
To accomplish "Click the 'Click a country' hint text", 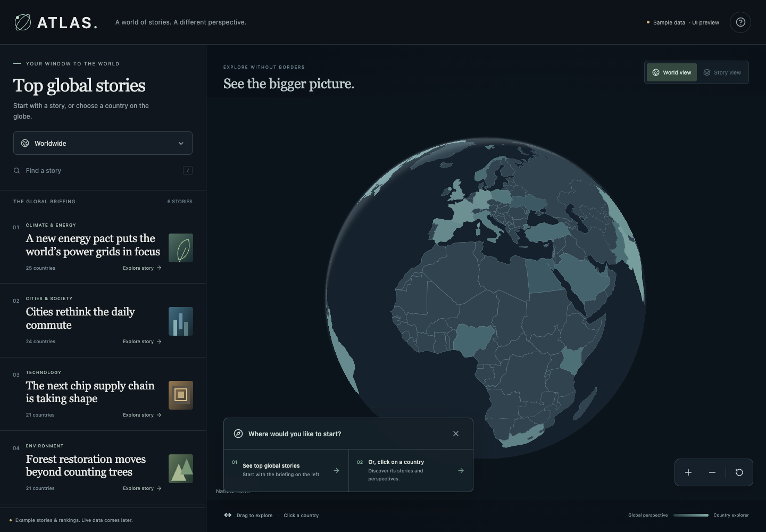I will (301, 515).
